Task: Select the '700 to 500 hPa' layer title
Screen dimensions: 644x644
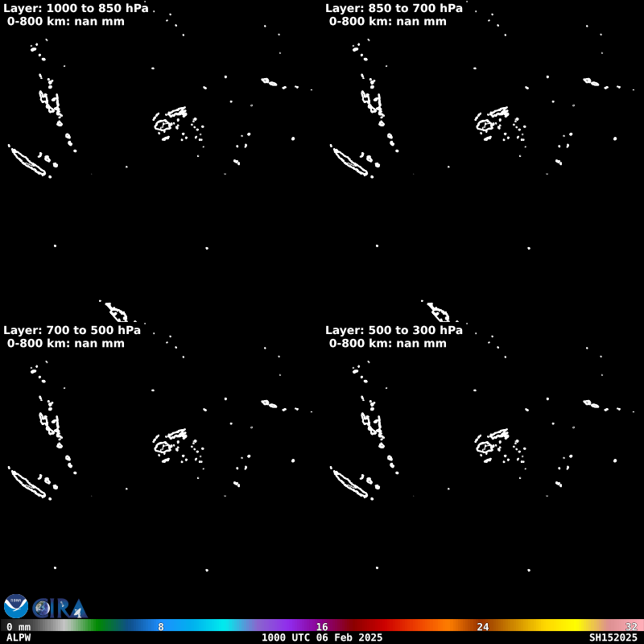Action: (72, 330)
